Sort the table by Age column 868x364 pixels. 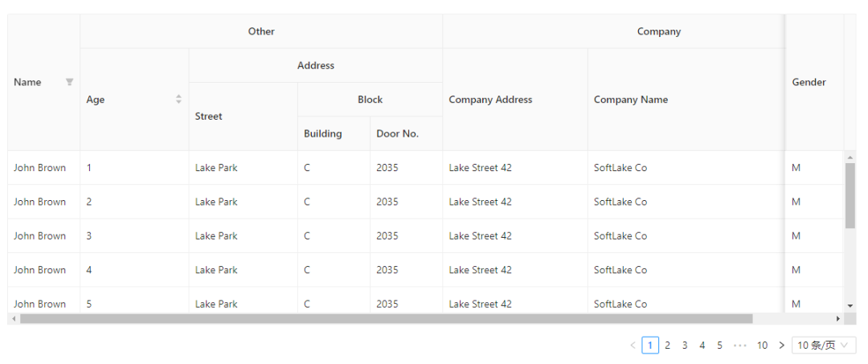pos(178,100)
